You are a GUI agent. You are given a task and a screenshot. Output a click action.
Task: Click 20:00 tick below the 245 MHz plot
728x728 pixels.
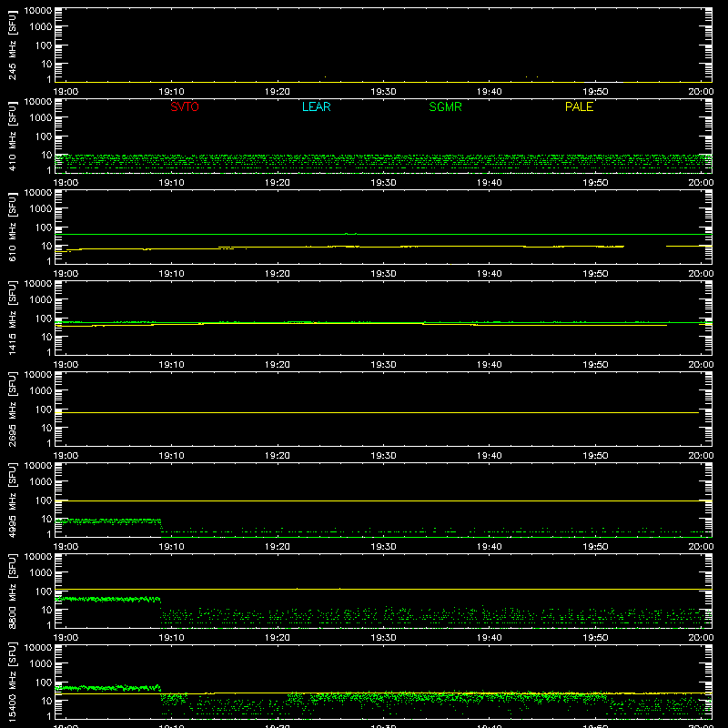(701, 92)
